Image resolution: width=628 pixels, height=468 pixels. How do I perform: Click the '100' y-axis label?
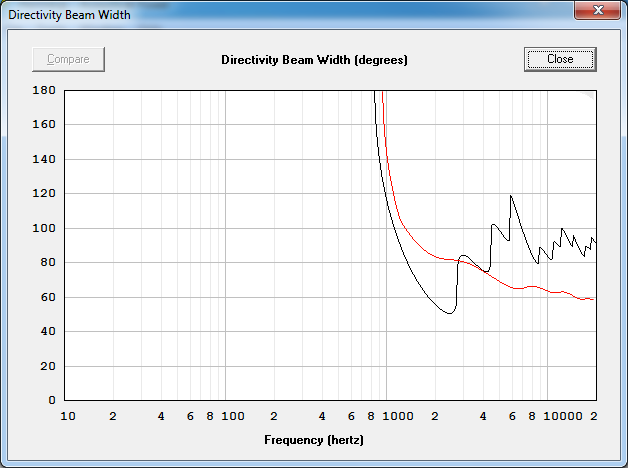tap(44, 228)
